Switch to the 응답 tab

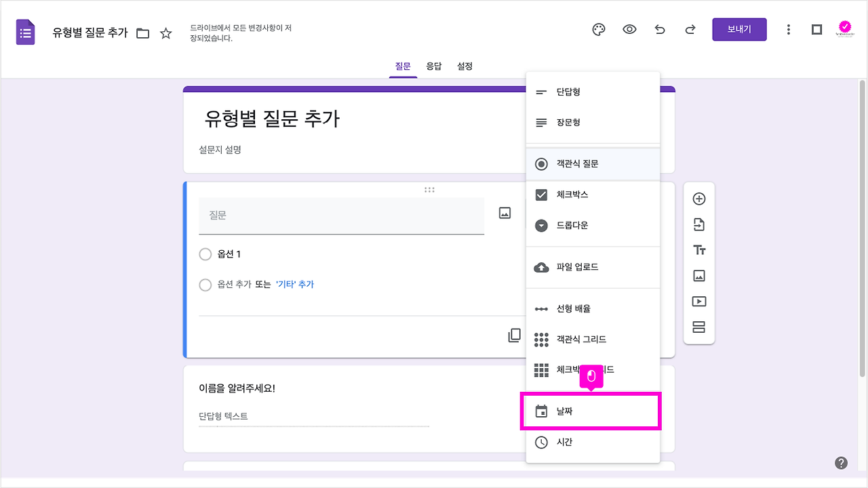[434, 66]
